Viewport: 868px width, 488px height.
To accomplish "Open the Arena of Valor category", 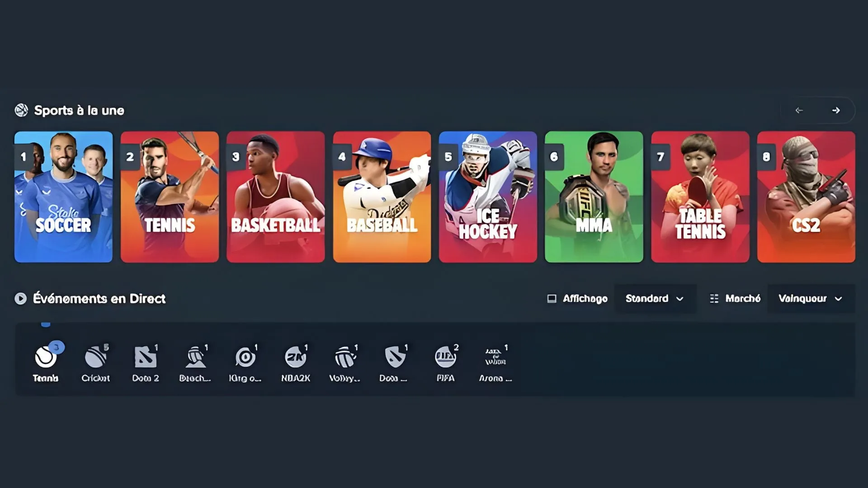I will point(495,358).
